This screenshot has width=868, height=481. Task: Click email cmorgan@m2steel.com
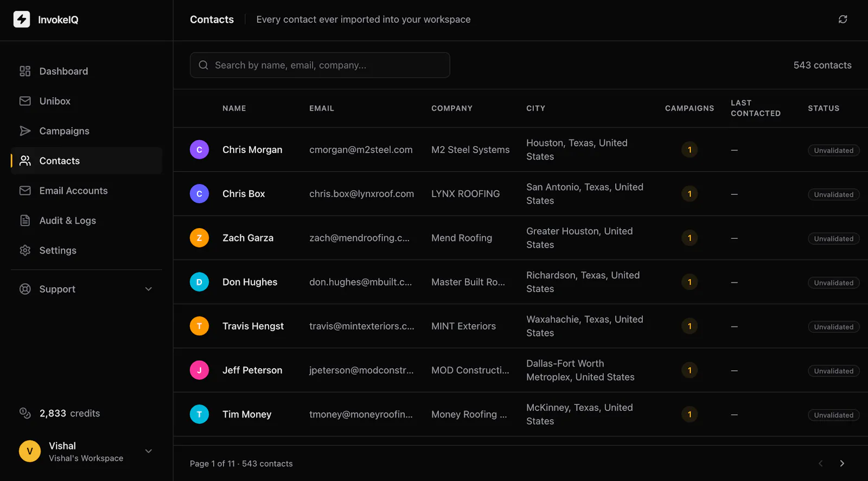pyautogui.click(x=361, y=150)
